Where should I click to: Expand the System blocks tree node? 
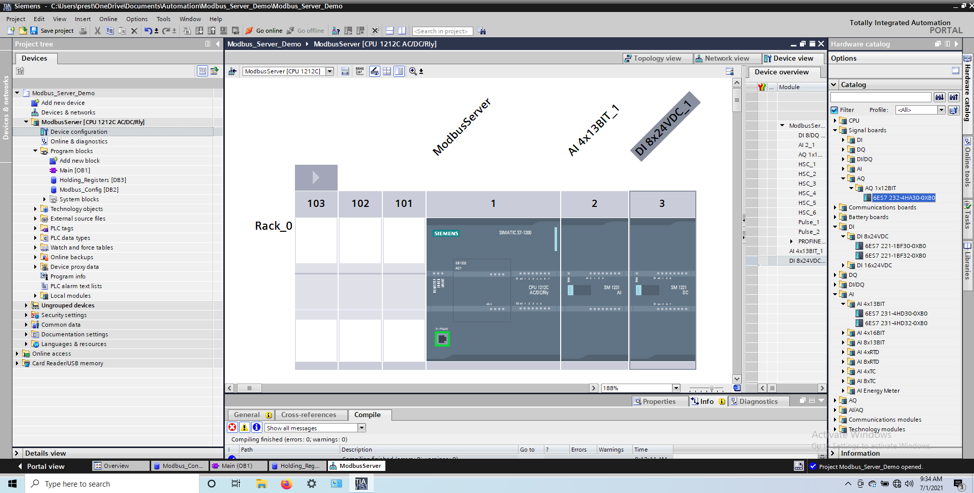pyautogui.click(x=45, y=199)
